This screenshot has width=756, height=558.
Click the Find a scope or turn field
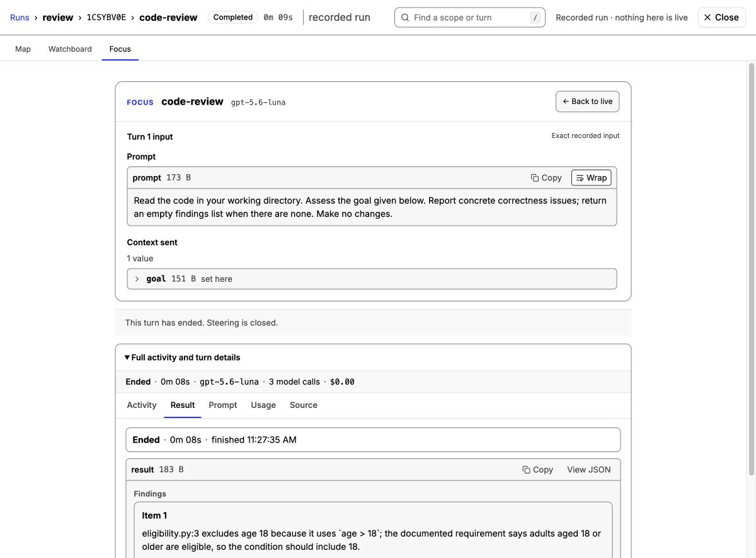coord(470,18)
